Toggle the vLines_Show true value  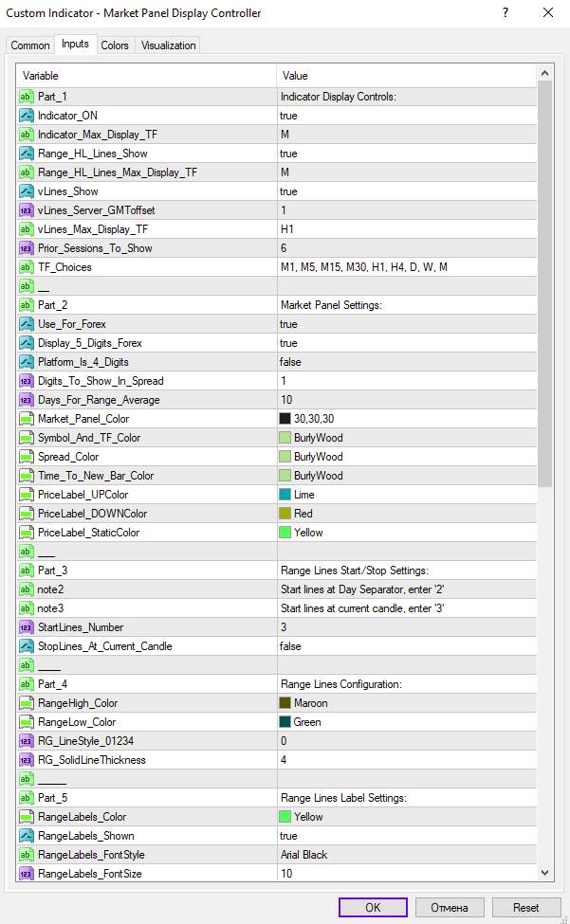coord(407,191)
